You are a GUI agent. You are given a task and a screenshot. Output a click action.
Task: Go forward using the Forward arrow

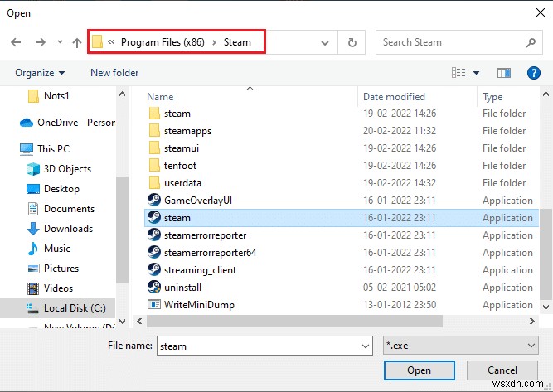tap(40, 42)
